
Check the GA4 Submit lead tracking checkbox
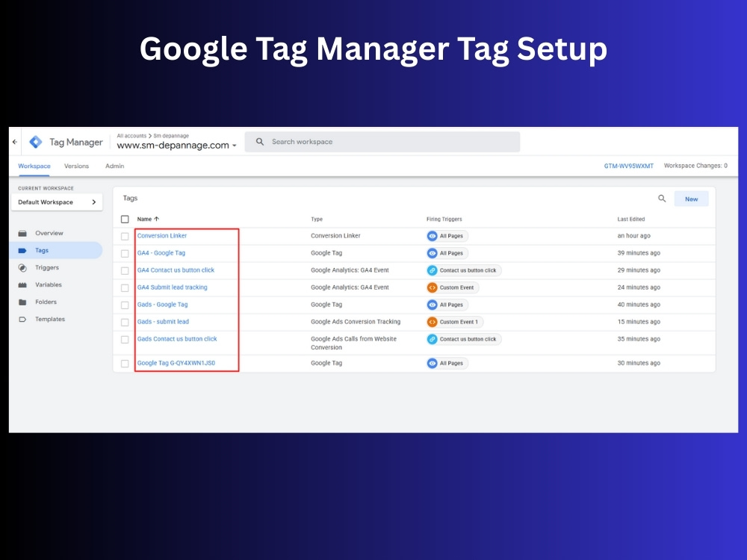click(125, 287)
